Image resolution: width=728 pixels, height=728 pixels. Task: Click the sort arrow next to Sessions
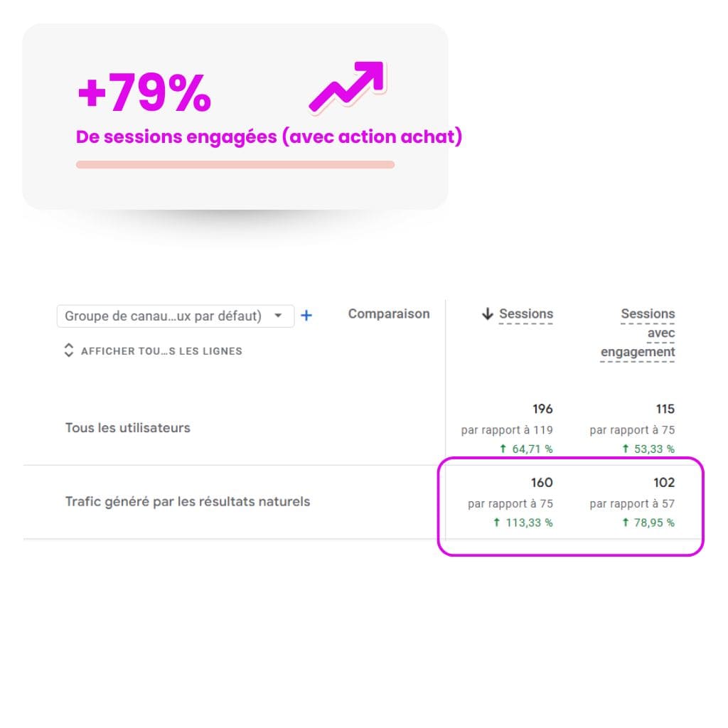[486, 314]
